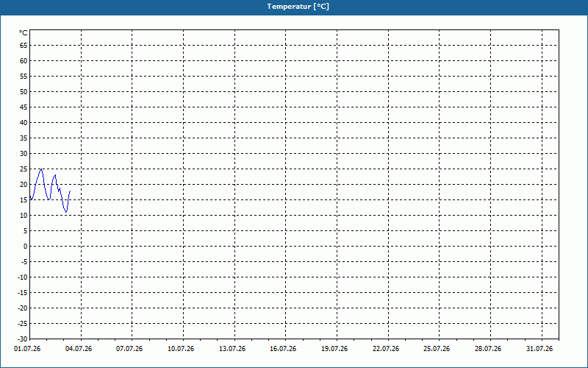588x368 pixels.
Task: Select date label 01.07.26
Action: point(27,349)
